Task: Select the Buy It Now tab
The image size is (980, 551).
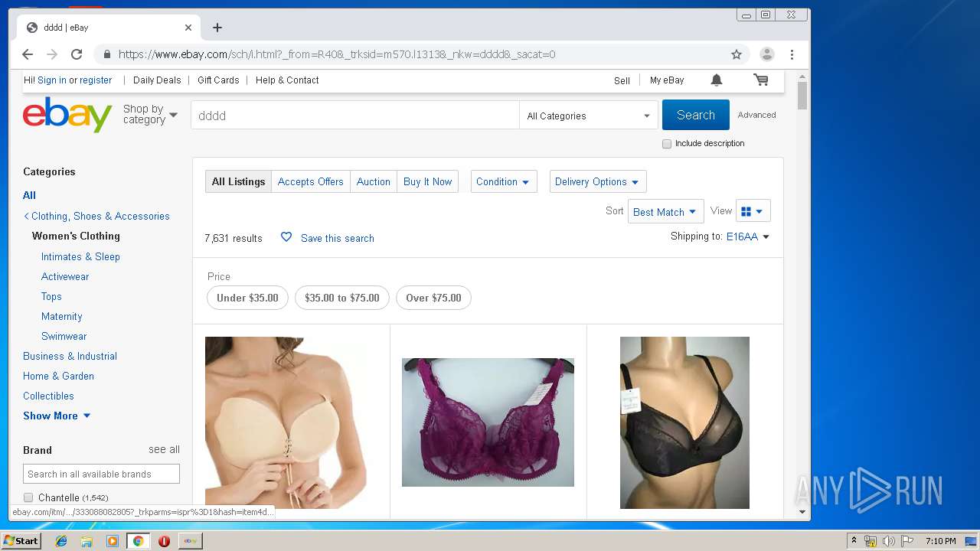Action: [427, 181]
